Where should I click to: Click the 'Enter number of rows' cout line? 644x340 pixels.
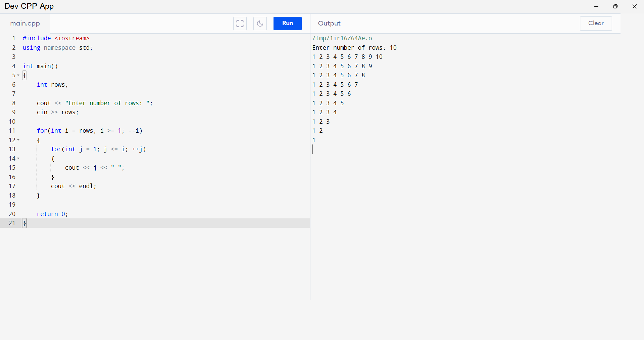coord(95,103)
